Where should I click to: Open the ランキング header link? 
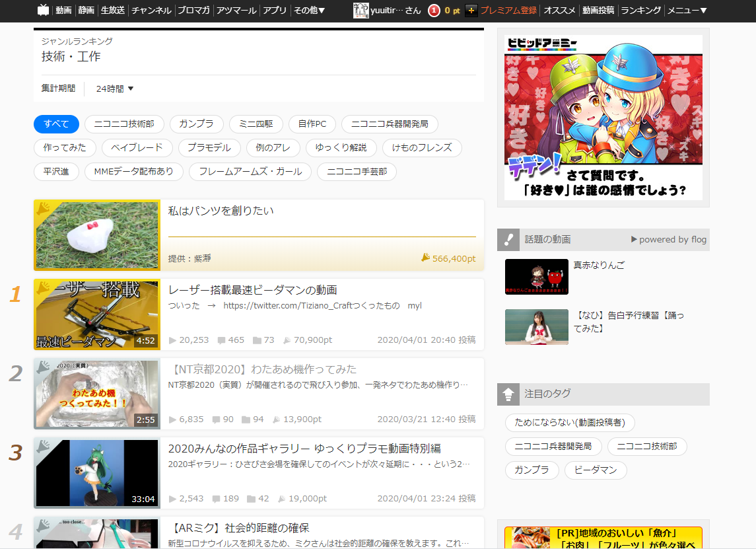(640, 10)
